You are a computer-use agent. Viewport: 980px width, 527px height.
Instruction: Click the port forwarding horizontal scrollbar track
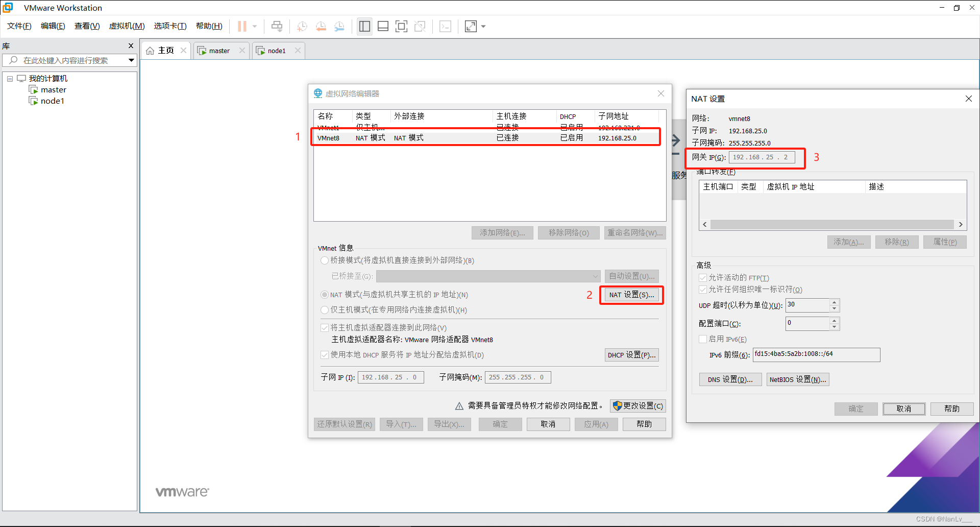tap(832, 225)
